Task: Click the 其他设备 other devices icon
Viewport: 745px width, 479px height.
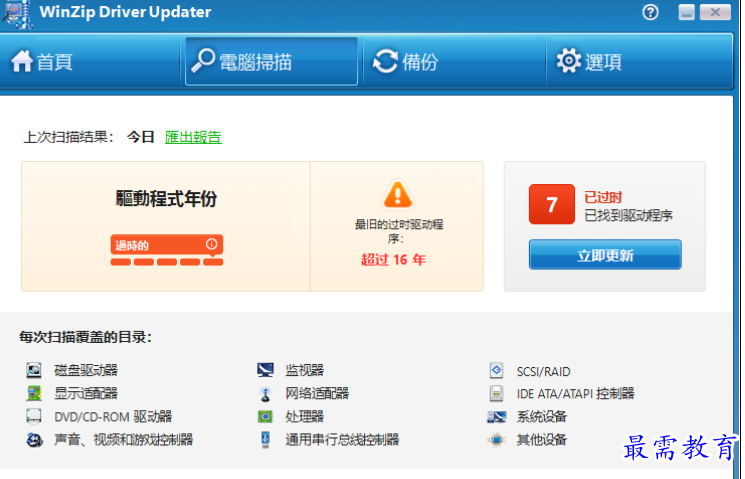Action: (497, 440)
